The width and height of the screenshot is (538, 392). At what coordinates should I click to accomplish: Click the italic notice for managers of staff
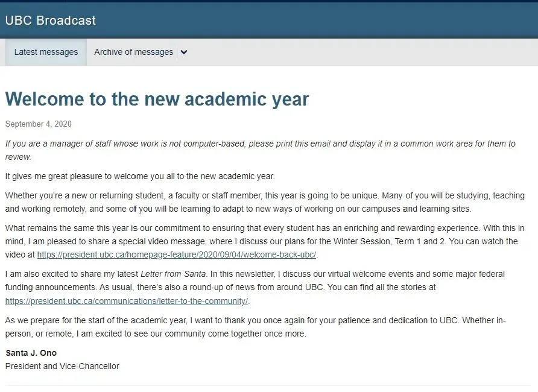coord(260,150)
